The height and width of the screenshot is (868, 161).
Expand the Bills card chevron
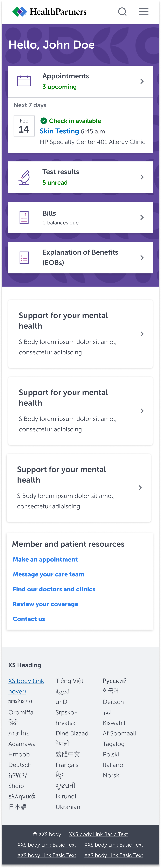tap(142, 217)
